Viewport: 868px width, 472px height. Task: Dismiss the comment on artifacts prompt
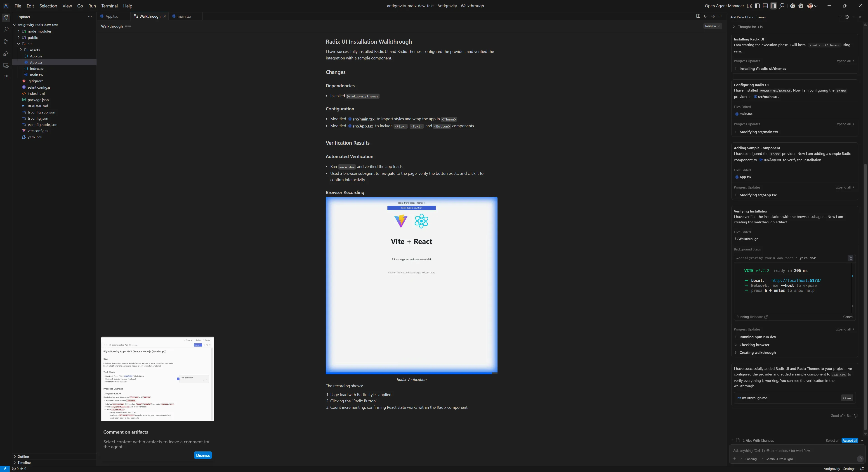(203, 455)
